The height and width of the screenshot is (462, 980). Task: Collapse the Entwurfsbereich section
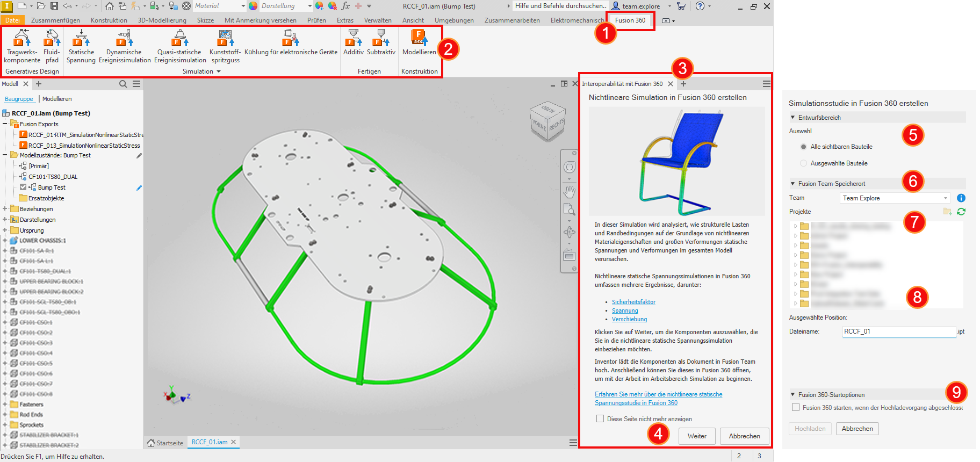(792, 118)
